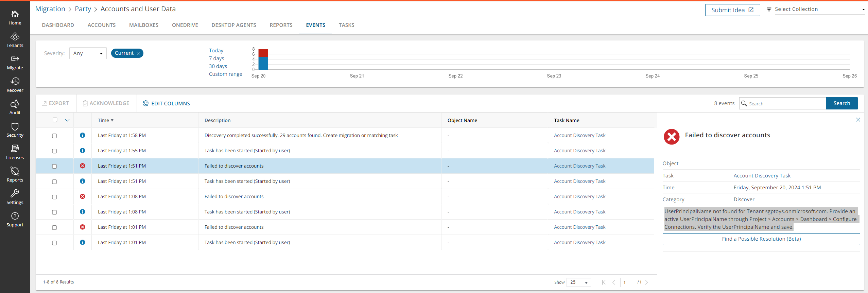
Task: Click the Submit Idea button
Action: (x=732, y=10)
